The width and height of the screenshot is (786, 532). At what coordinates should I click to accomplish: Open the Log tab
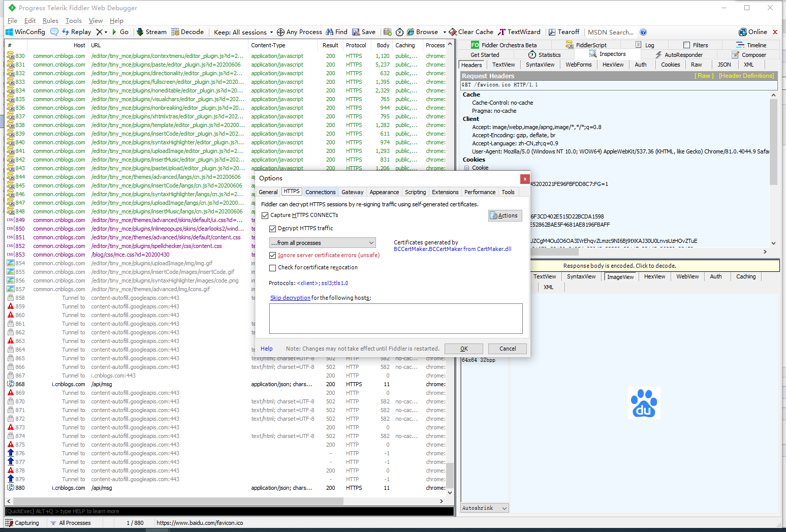click(645, 45)
